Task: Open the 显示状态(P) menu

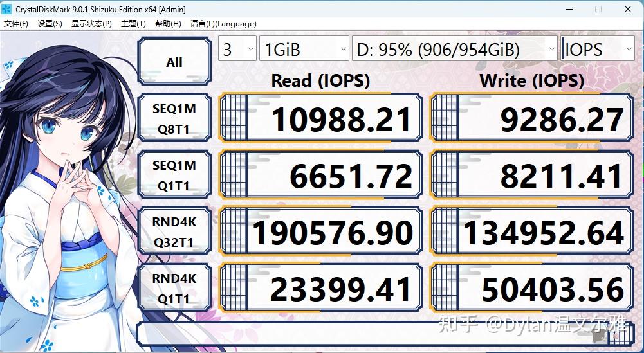Action: pos(91,24)
